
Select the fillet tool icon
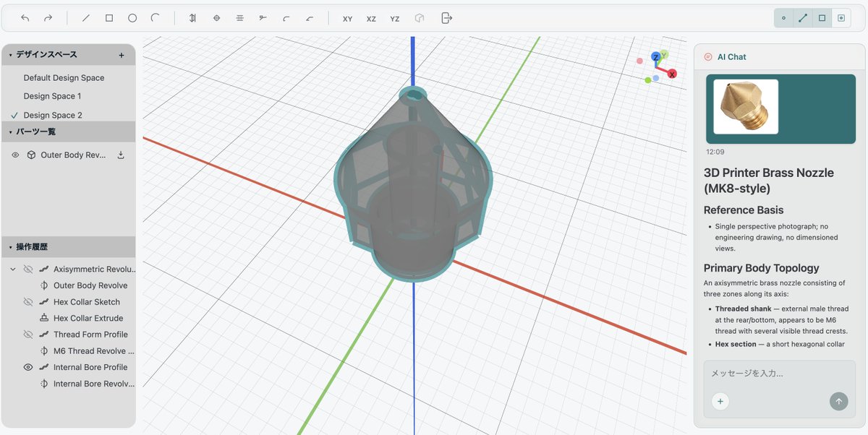(x=286, y=18)
